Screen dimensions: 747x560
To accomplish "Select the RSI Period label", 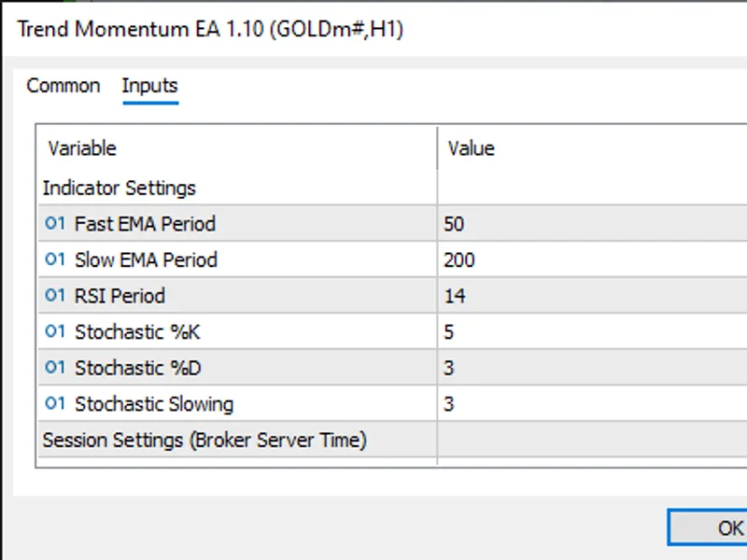I will coord(120,296).
